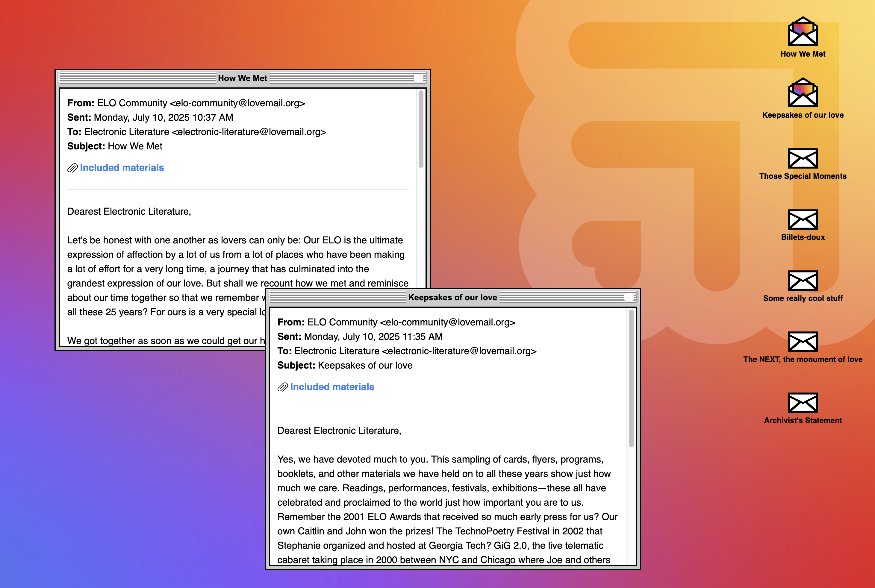Click Sent date 10:37 AM in How We Met
Screen dimensions: 875x588
pyautogui.click(x=164, y=117)
